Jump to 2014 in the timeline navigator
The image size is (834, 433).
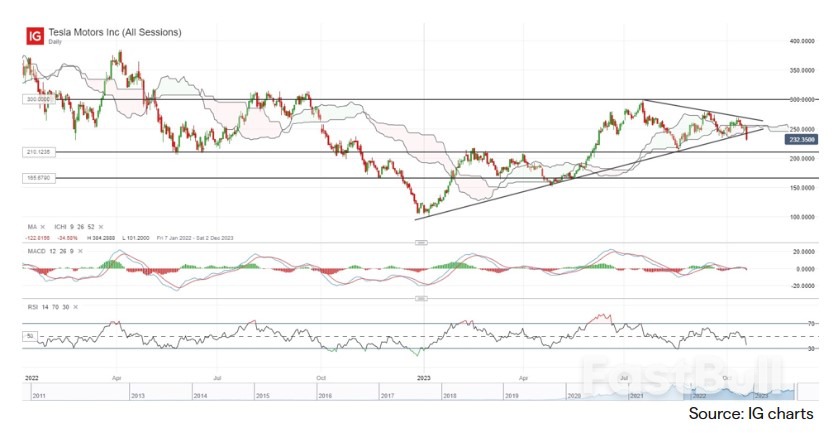click(x=200, y=396)
